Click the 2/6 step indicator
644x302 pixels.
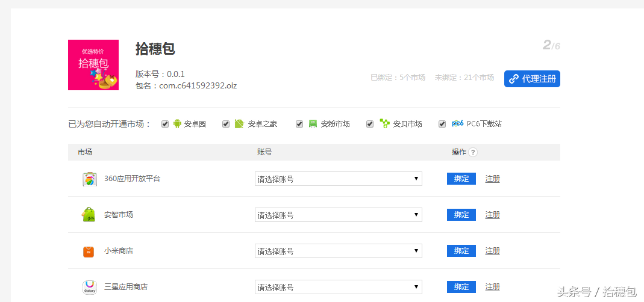(551, 45)
